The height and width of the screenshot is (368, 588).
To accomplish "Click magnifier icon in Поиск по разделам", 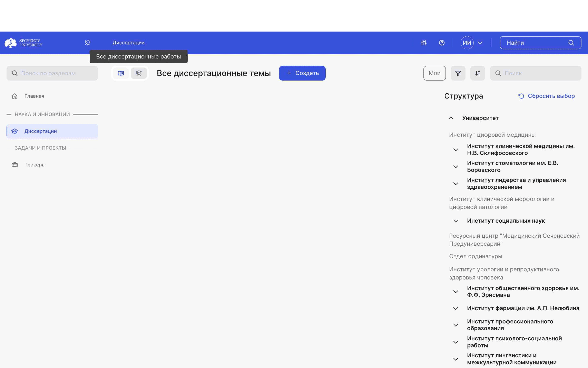I will pyautogui.click(x=14, y=73).
